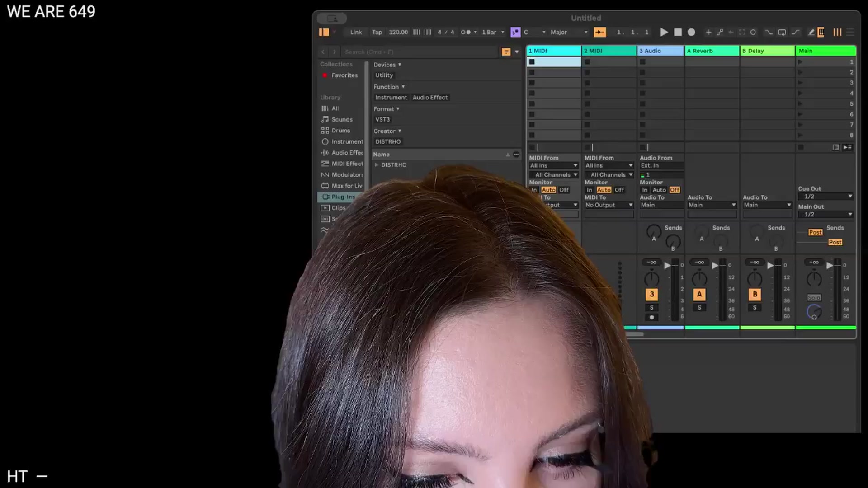The image size is (868, 488).
Task: Click the MIDI Arrangement Overdub plus icon
Action: pyautogui.click(x=708, y=32)
